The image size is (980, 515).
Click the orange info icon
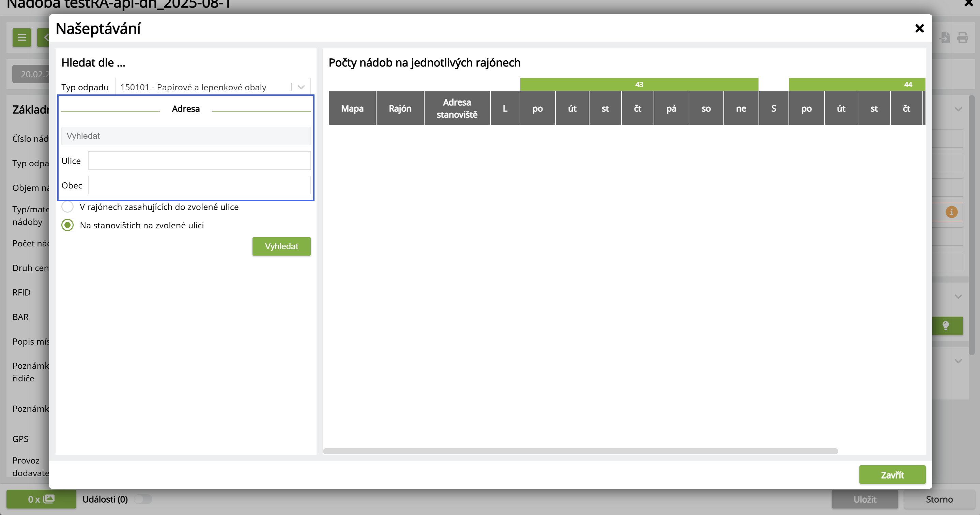[x=951, y=212]
